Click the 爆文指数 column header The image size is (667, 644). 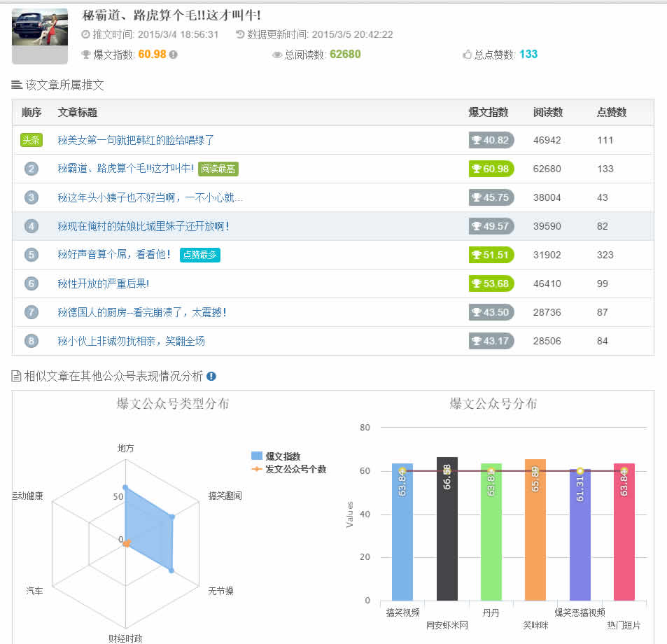[489, 112]
